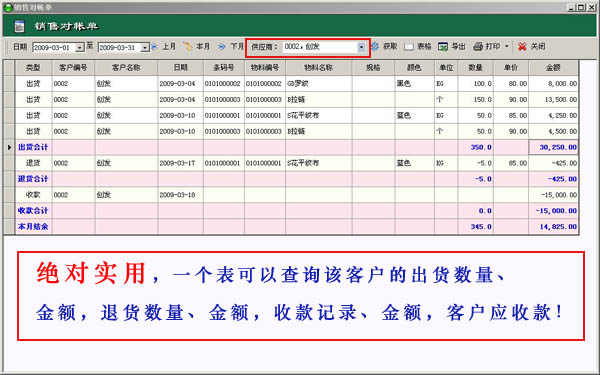The width and height of the screenshot is (600, 375).
Task: Click the 表格 button label
Action: [424, 47]
